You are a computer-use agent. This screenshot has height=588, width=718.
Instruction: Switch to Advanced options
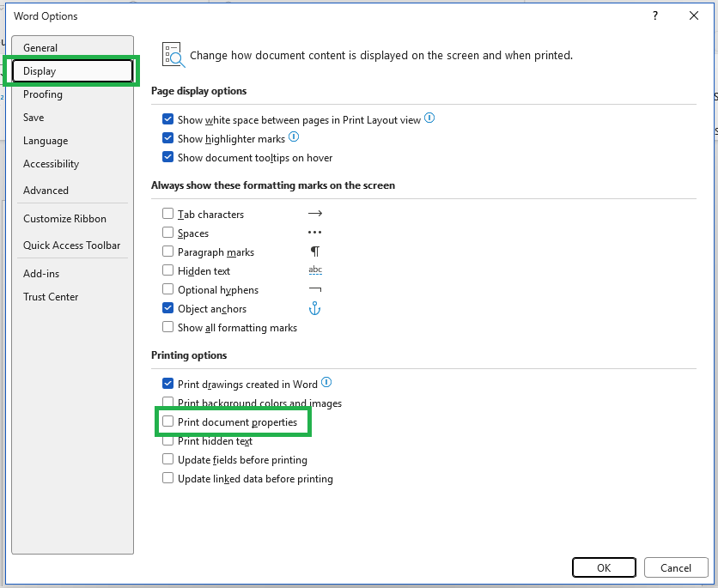point(72,191)
